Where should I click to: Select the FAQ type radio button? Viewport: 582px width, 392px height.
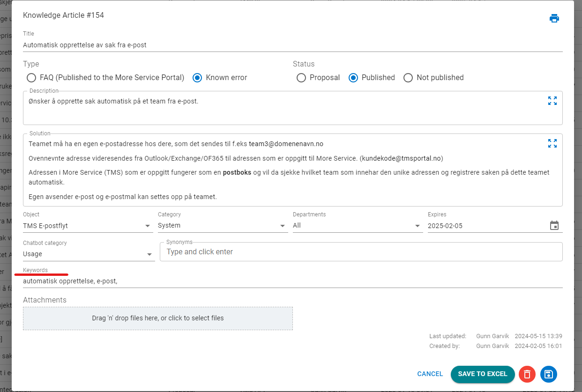point(31,78)
